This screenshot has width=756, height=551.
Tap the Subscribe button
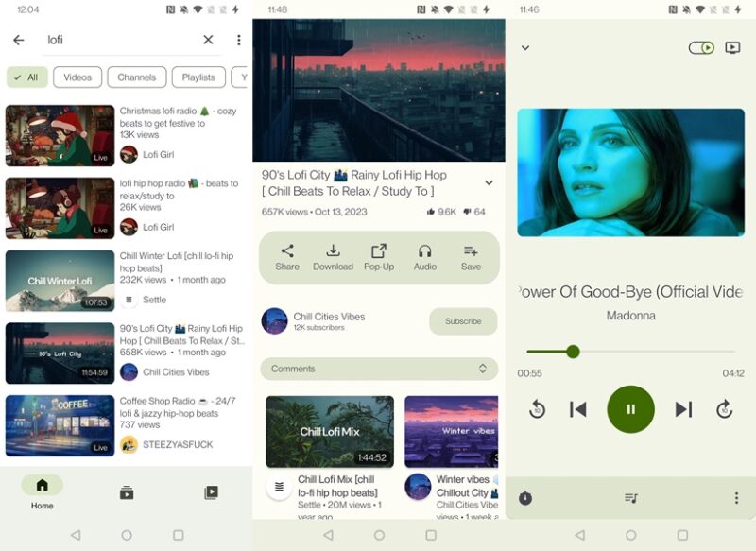pyautogui.click(x=462, y=321)
